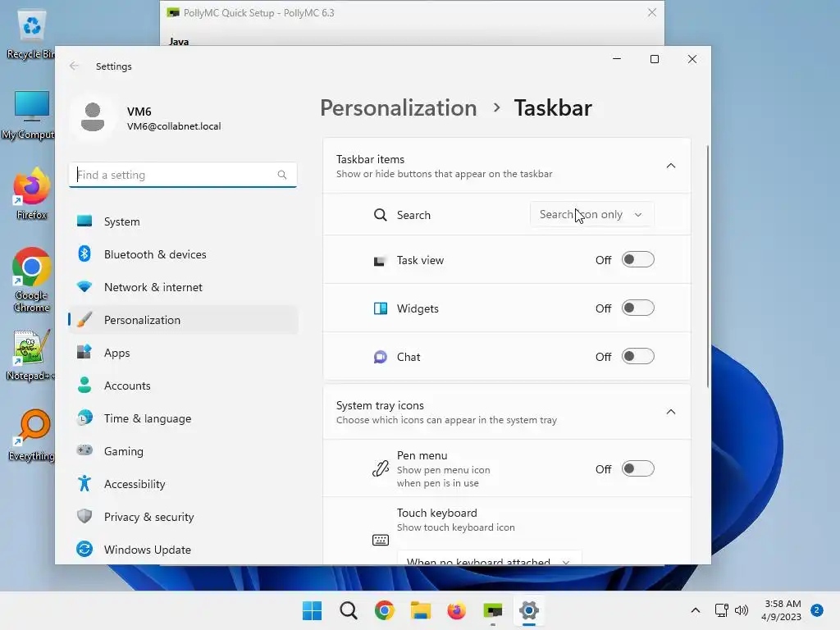Click the Apps icon in sidebar
Viewport: 840px width, 630px height.
coord(84,352)
